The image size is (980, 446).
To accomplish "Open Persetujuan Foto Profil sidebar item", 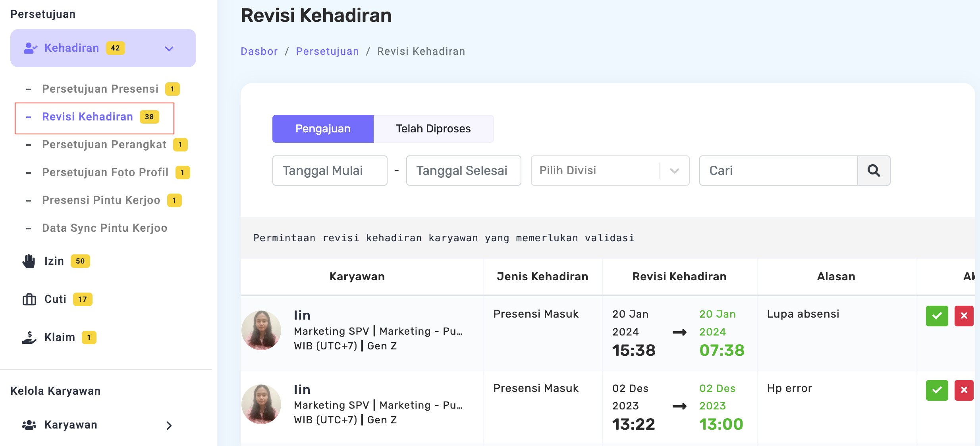I will 105,173.
